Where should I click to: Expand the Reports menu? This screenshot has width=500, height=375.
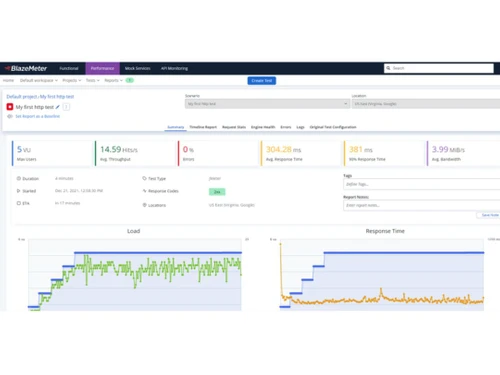(x=113, y=80)
